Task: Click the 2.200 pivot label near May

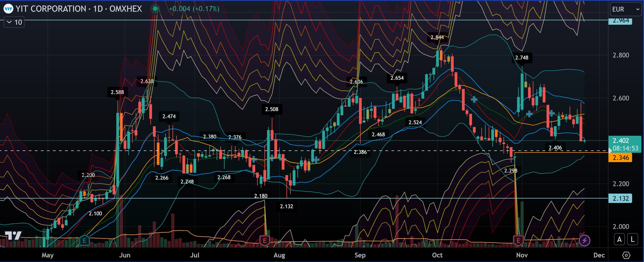Action: click(88, 175)
